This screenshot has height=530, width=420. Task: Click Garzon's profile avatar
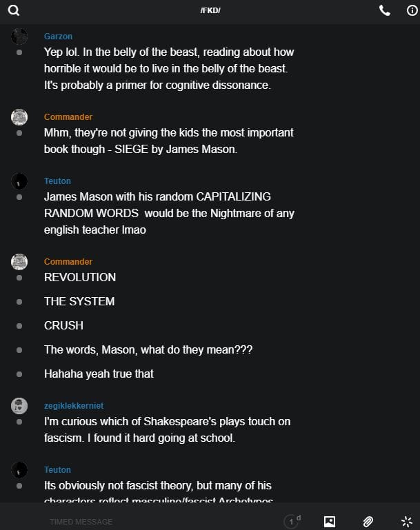pyautogui.click(x=19, y=37)
